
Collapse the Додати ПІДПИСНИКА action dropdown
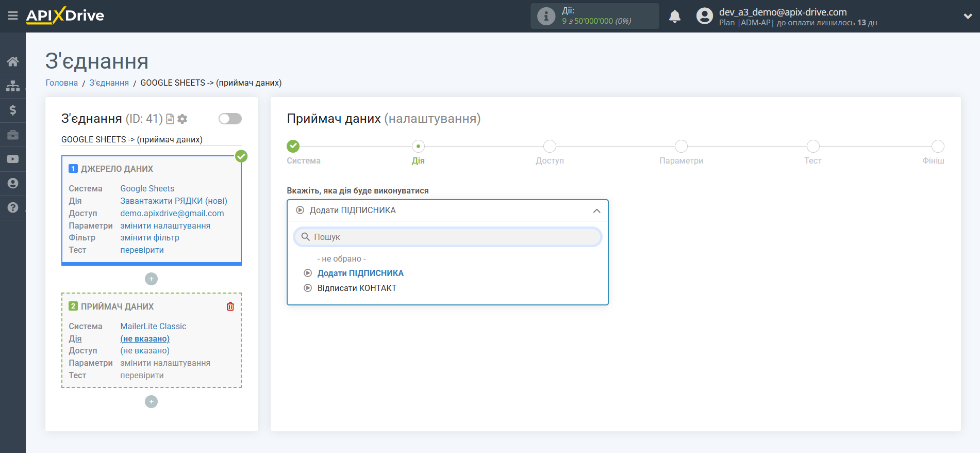click(x=447, y=211)
